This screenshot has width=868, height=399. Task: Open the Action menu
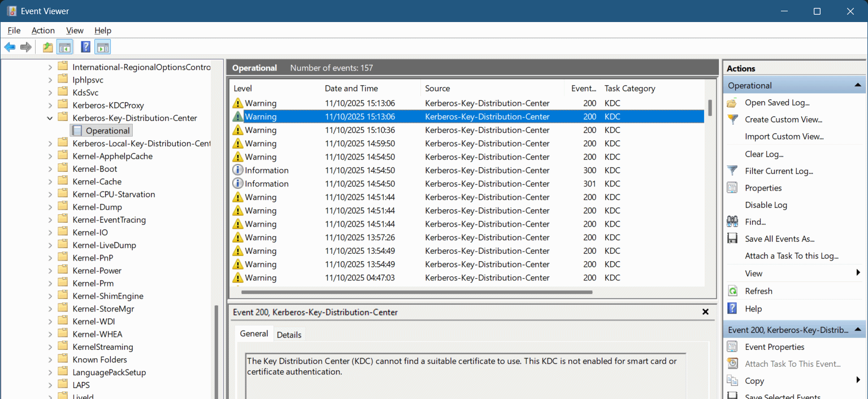(43, 30)
